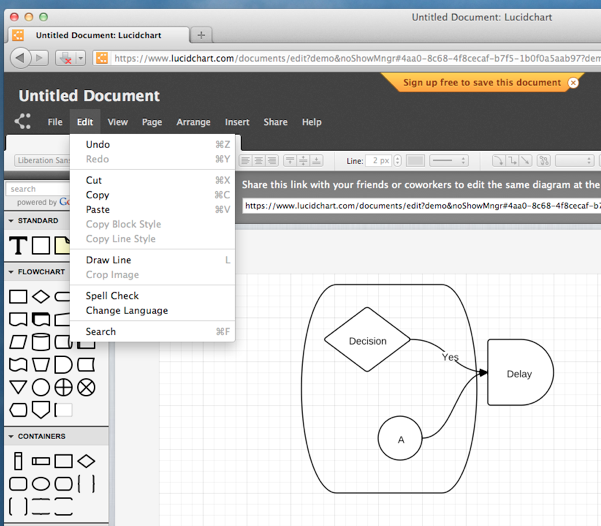Screen dimensions: 601x526
Task: Click the shapes search field
Action: [x=38, y=189]
